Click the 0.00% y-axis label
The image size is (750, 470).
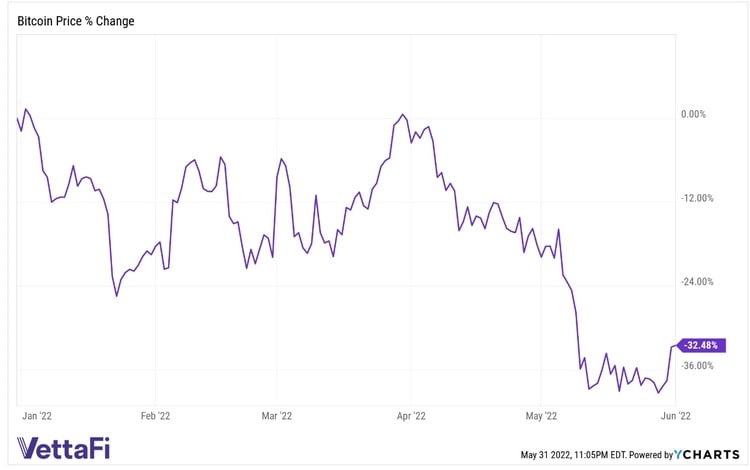(693, 114)
